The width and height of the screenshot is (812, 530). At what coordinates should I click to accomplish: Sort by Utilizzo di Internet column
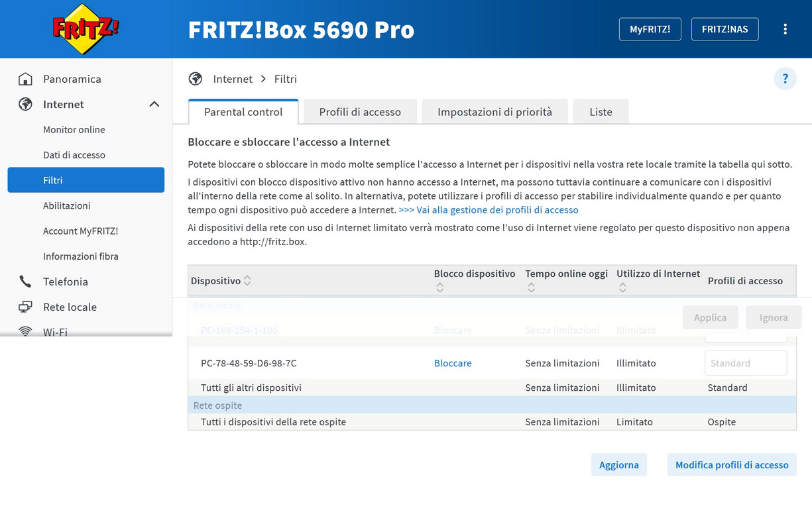622,288
